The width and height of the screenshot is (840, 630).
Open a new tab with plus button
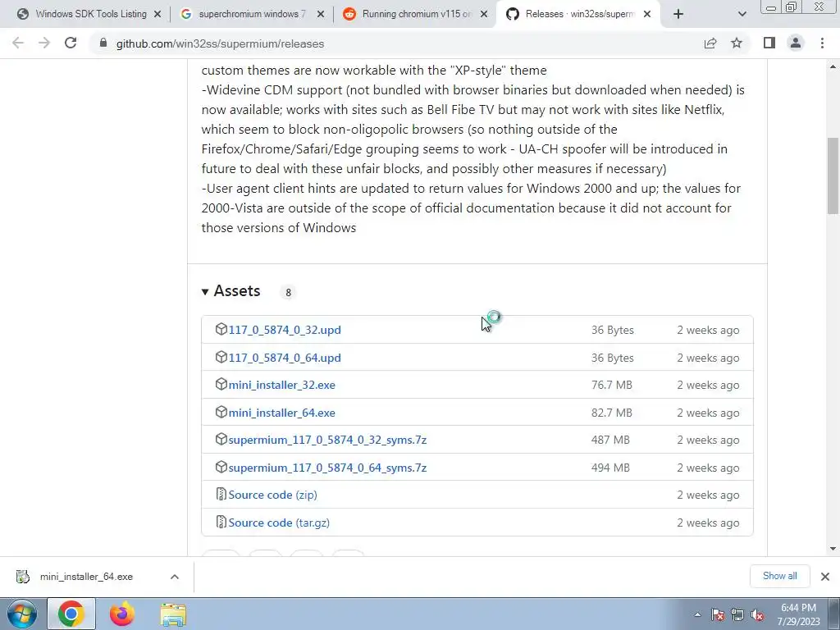coord(678,15)
